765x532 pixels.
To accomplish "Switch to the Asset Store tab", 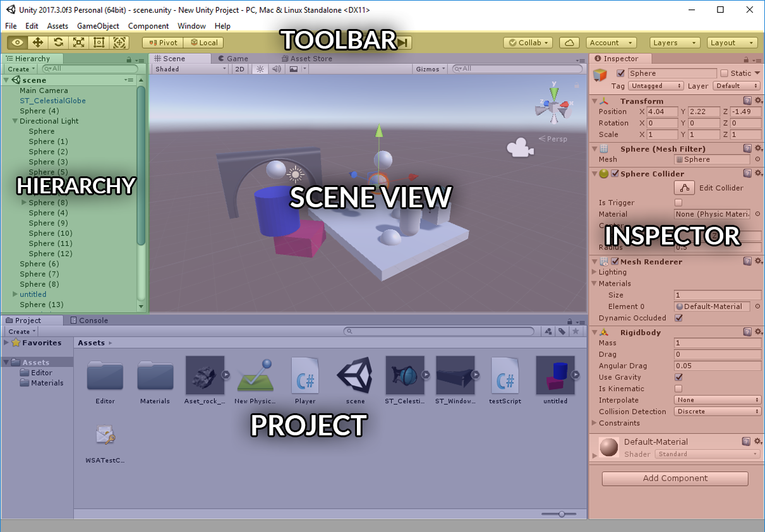I will (x=307, y=58).
